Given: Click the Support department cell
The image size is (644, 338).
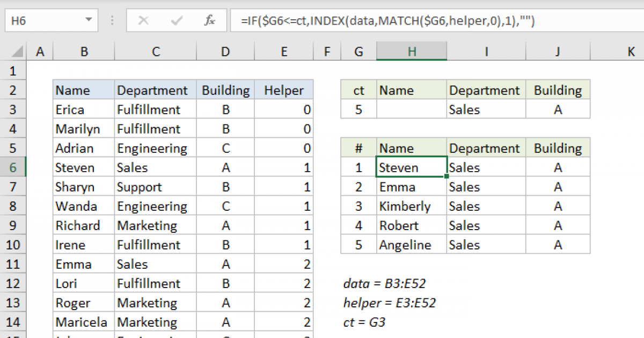Looking at the screenshot, I should (x=156, y=187).
